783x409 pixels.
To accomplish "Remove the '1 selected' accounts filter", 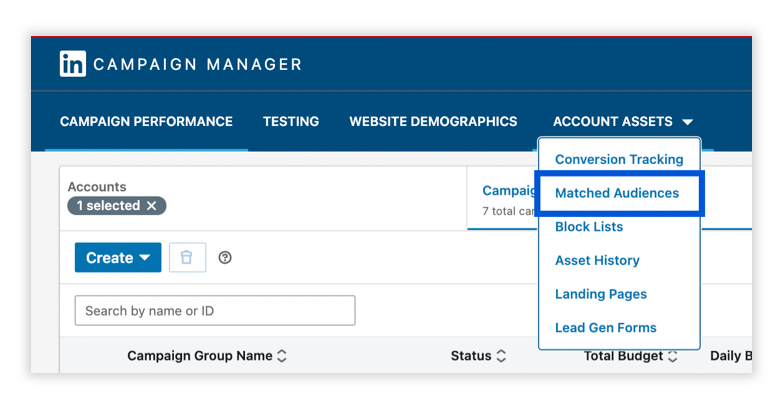I will coord(152,205).
